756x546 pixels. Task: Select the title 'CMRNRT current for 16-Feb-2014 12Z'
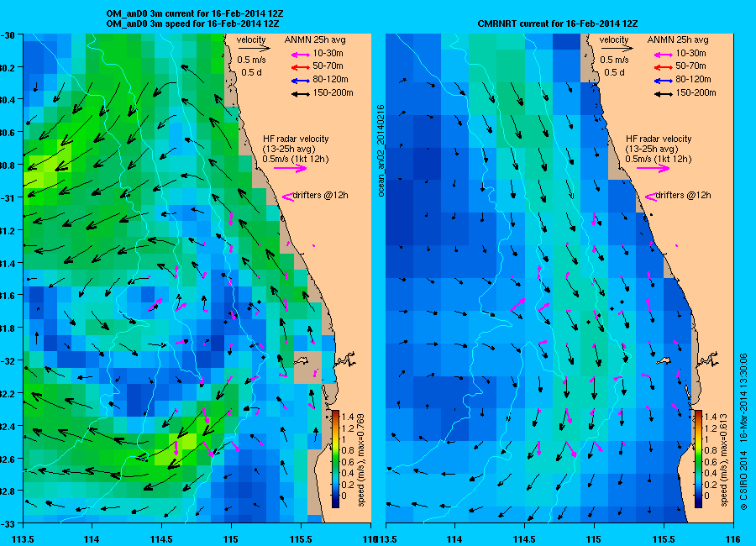tap(558, 24)
